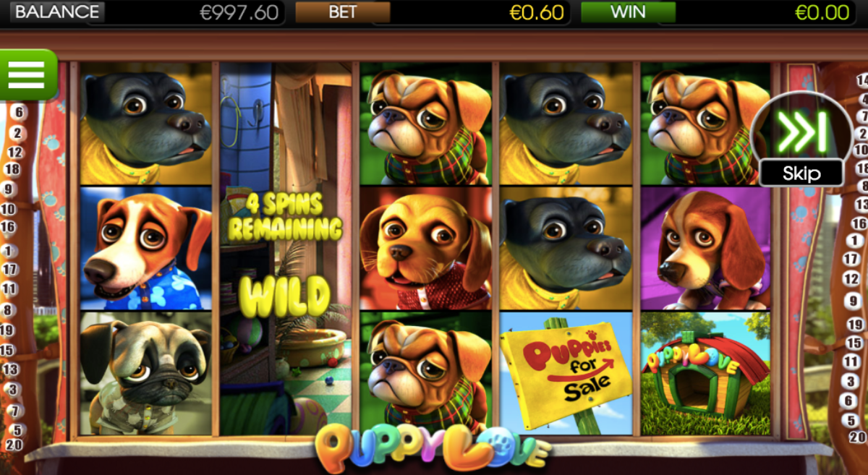
Task: Click the bulldog in the top-right reel
Action: pos(705,124)
